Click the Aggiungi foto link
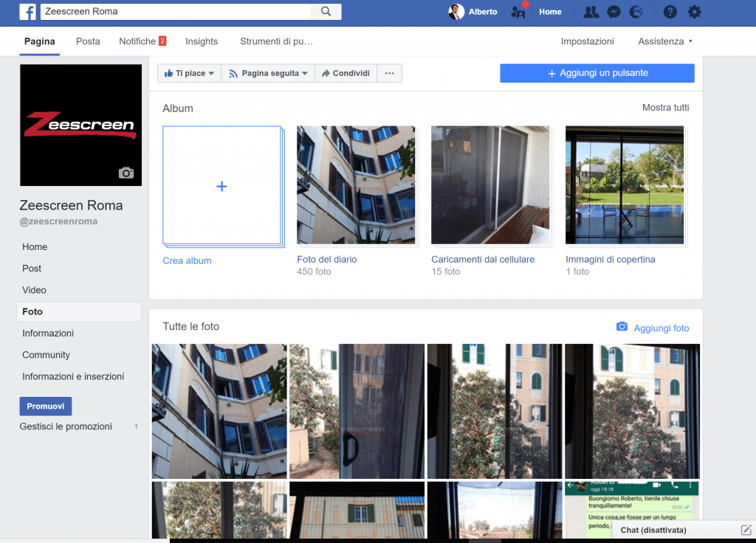This screenshot has width=756, height=543. tap(661, 328)
